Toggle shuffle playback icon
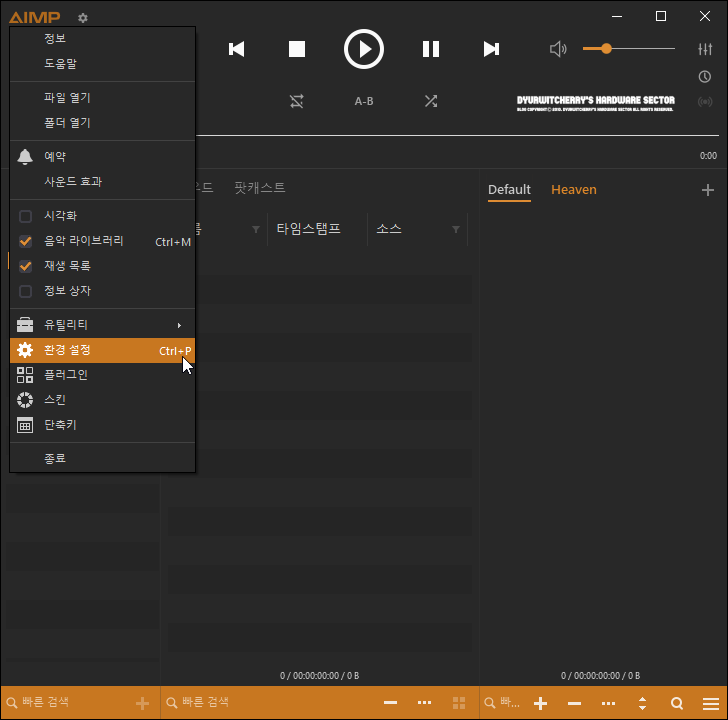Screen dimensions: 728x720 pos(430,101)
